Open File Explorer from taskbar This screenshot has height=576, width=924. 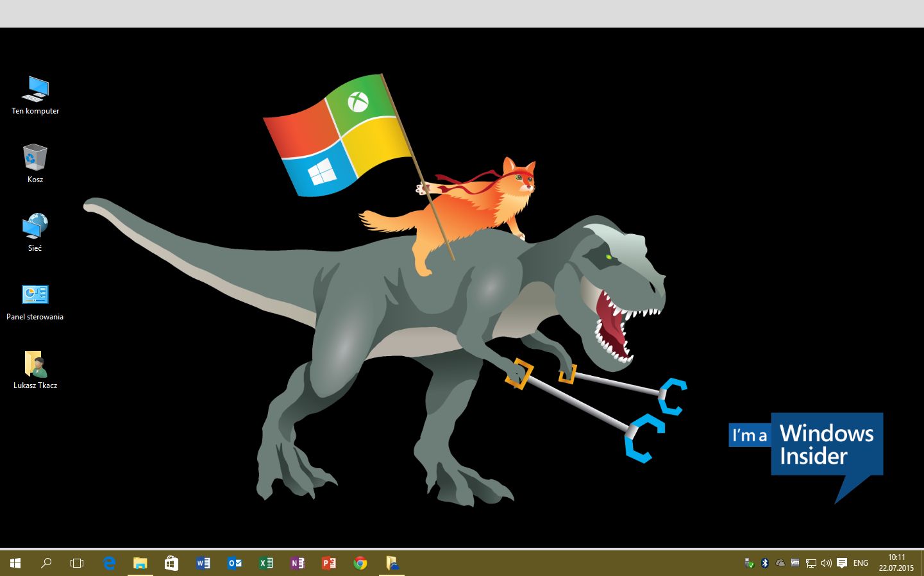coord(140,563)
